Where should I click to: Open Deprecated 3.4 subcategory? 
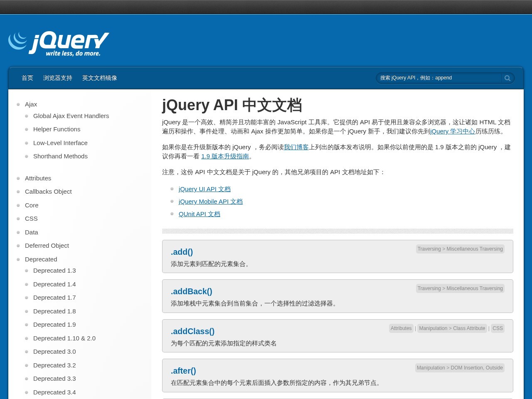(x=54, y=392)
